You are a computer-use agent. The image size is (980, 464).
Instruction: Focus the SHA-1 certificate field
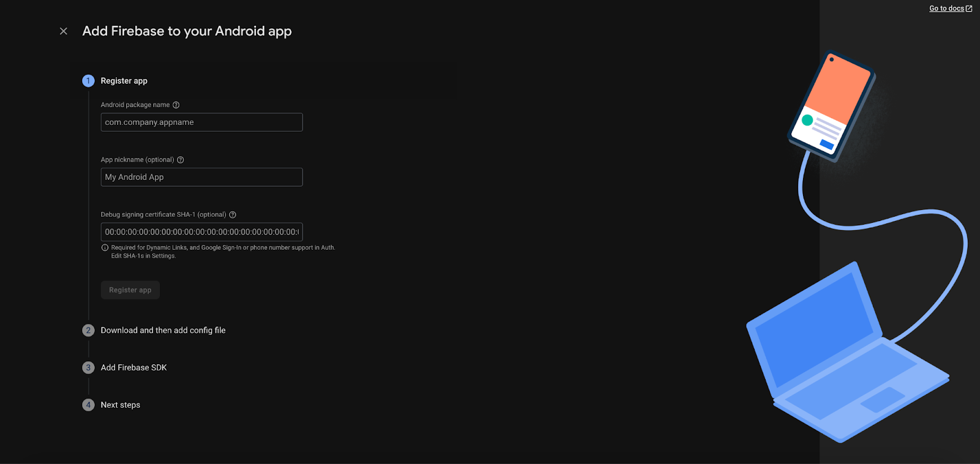tap(202, 232)
